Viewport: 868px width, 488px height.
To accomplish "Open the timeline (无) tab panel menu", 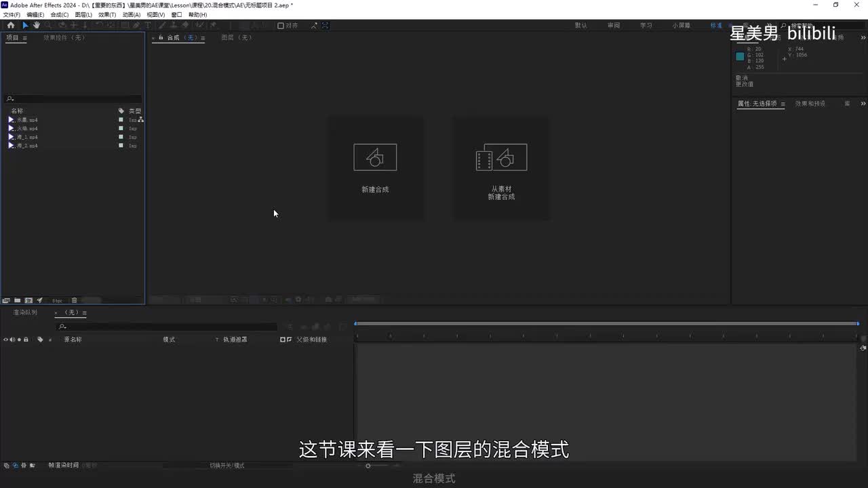I will 84,312.
